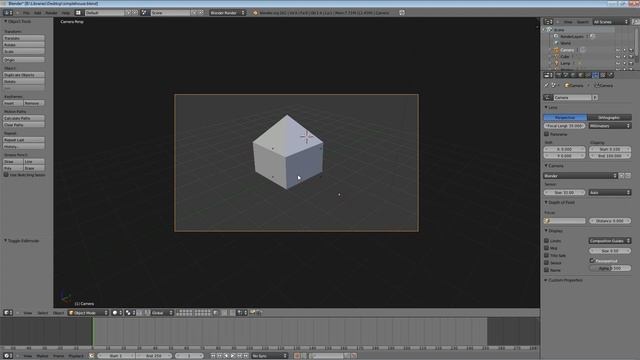
Task: Enable the Panorama checkbox
Action: coord(547,134)
